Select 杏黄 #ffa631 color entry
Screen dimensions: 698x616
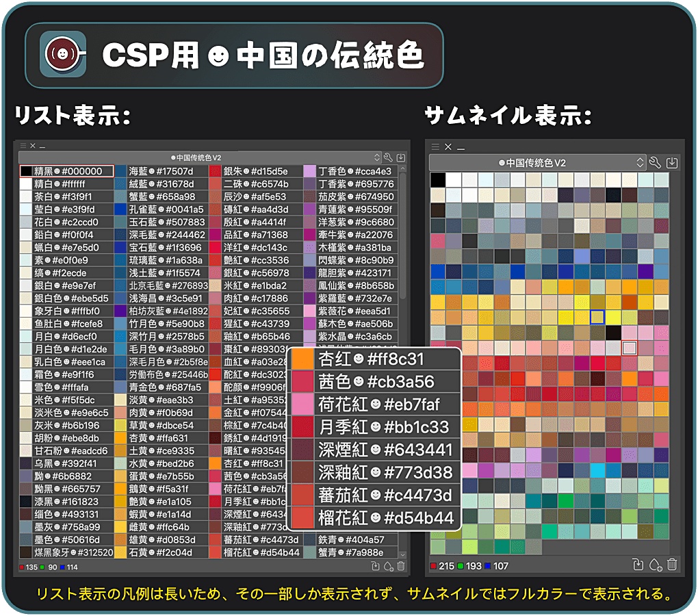click(161, 438)
